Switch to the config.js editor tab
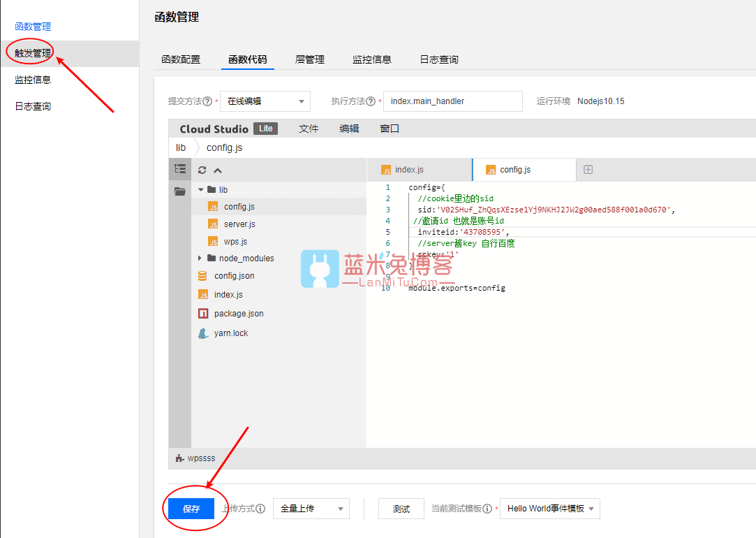Viewport: 756px width, 538px height. 524,170
